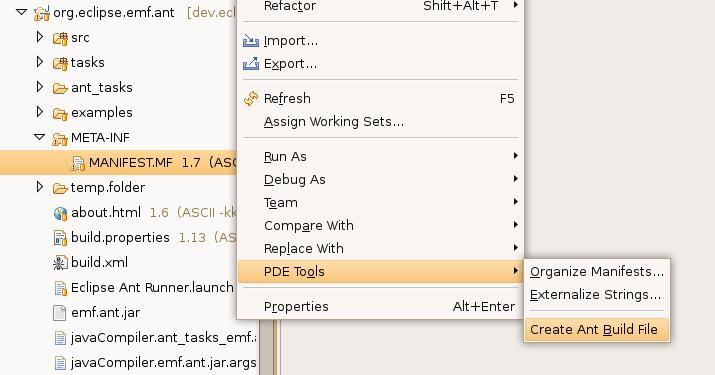Click the Export menu icon
The image size is (715, 375).
click(251, 63)
